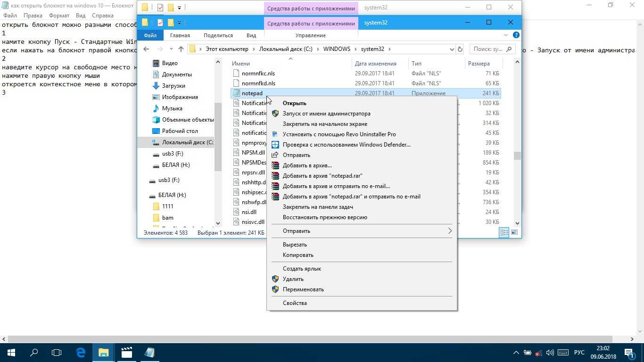Open the Поделиться ribbon tab
The image size is (644, 362).
coord(218,35)
